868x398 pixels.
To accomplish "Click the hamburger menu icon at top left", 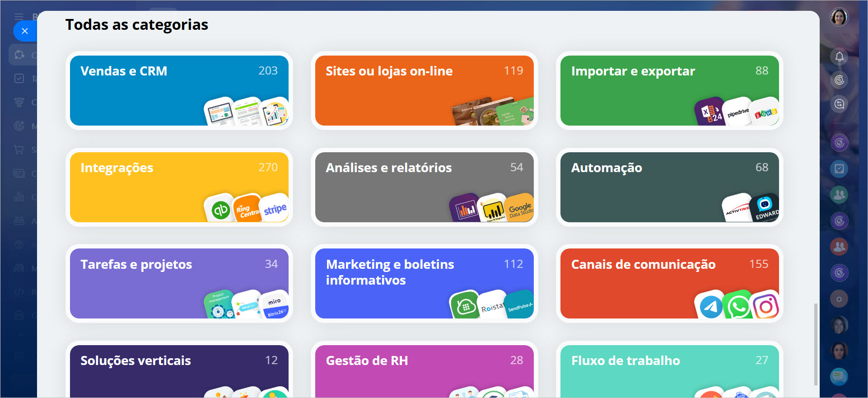I will coord(19,17).
